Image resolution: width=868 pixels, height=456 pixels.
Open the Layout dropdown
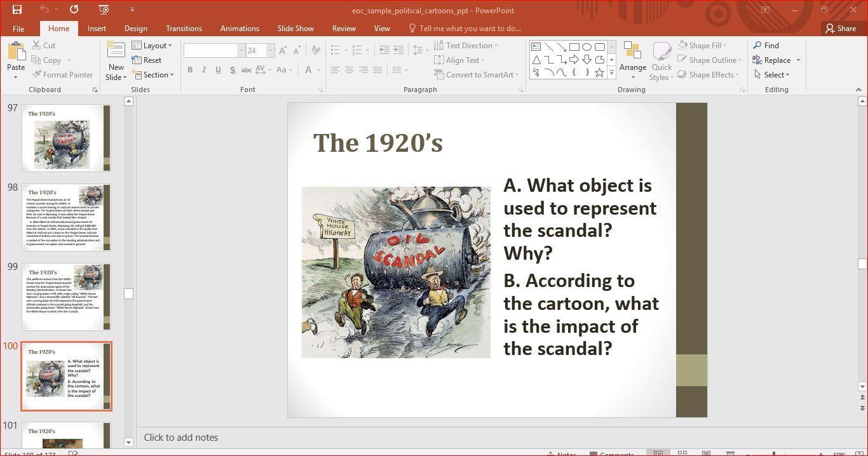tap(152, 46)
